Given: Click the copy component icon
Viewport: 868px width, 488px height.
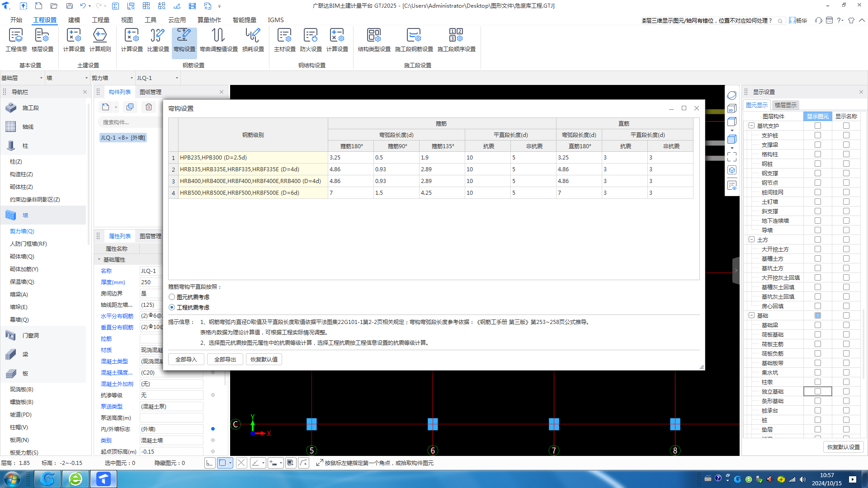Looking at the screenshot, I should click(x=130, y=107).
